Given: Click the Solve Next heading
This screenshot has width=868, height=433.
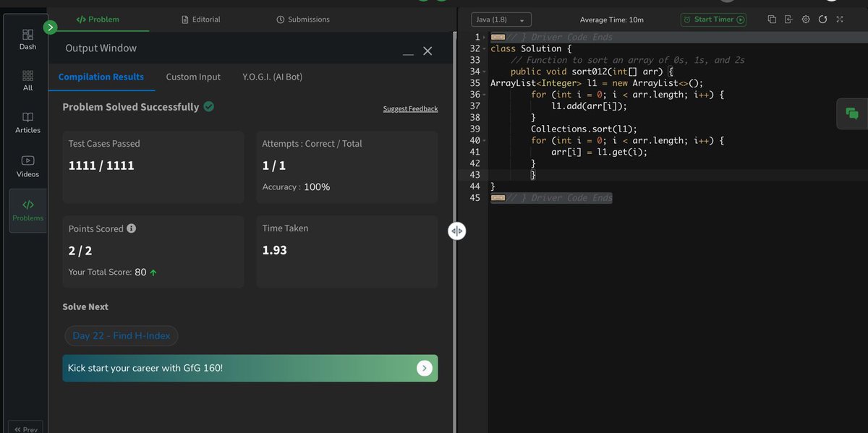Looking at the screenshot, I should coord(85,306).
